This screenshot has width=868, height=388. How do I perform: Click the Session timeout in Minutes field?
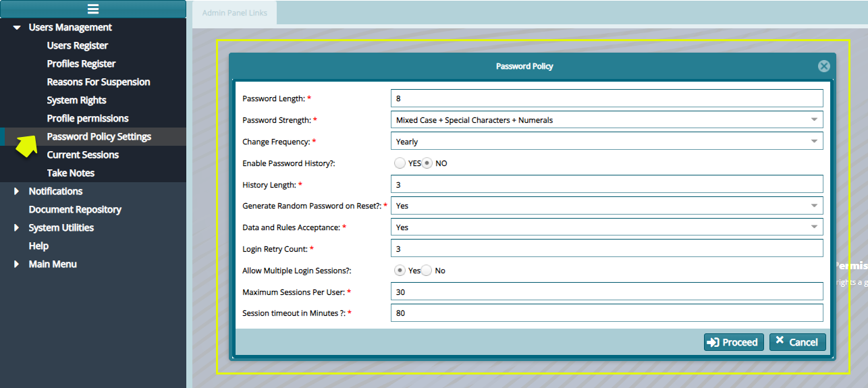click(607, 313)
